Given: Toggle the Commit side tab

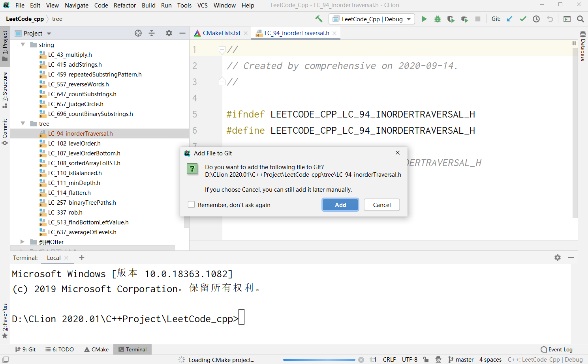Looking at the screenshot, I should coord(5,132).
